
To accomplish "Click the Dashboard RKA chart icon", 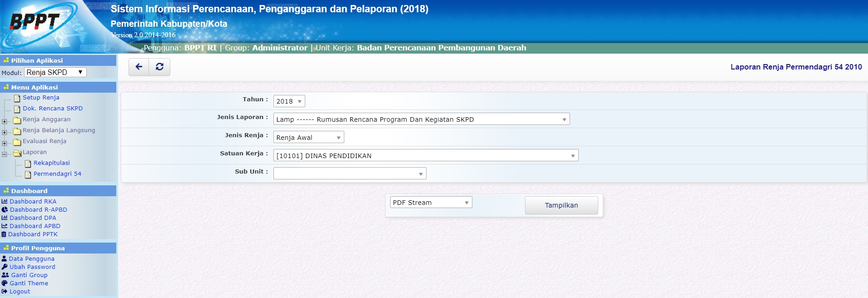I will pyautogui.click(x=5, y=201).
